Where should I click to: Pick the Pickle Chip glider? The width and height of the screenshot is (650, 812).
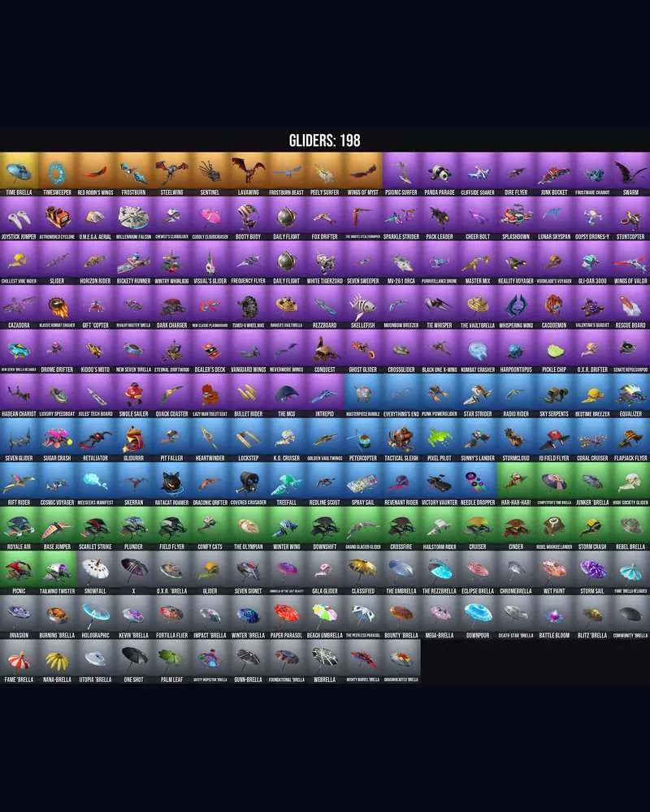coord(554,351)
